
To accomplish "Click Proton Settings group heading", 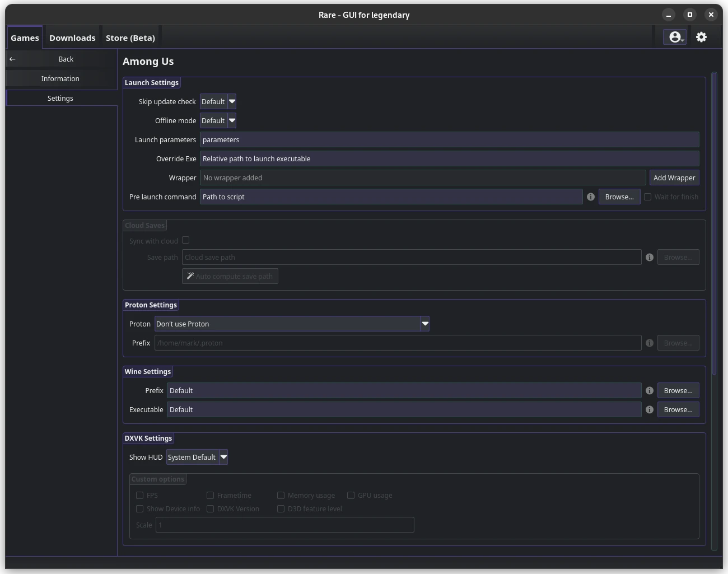I will pyautogui.click(x=151, y=305).
